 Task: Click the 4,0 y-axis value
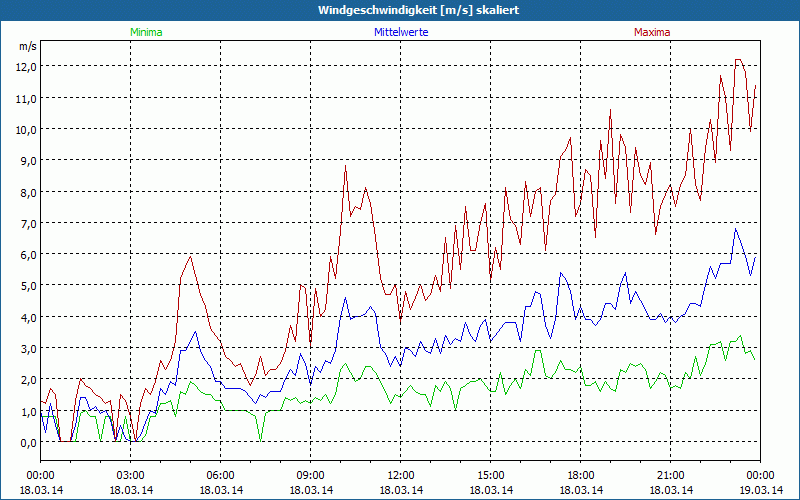[x=27, y=317]
